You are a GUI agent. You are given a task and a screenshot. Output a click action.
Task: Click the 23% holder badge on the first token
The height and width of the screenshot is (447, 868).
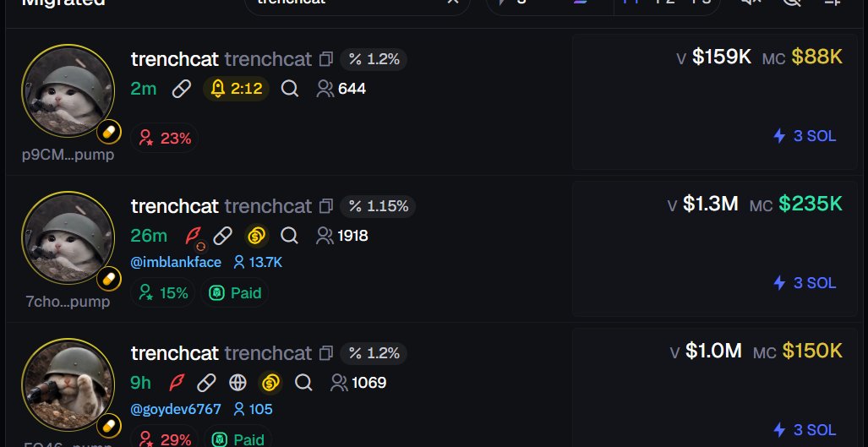point(165,138)
